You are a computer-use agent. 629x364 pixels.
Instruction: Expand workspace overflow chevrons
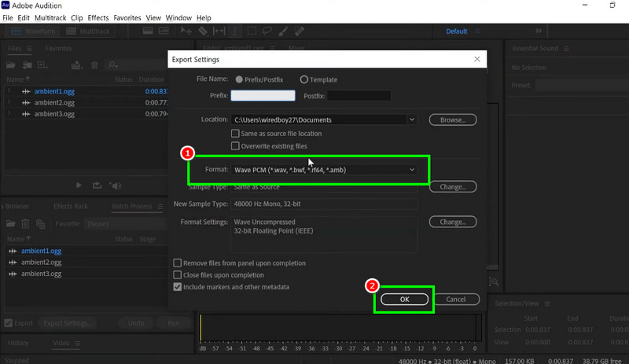coord(539,31)
